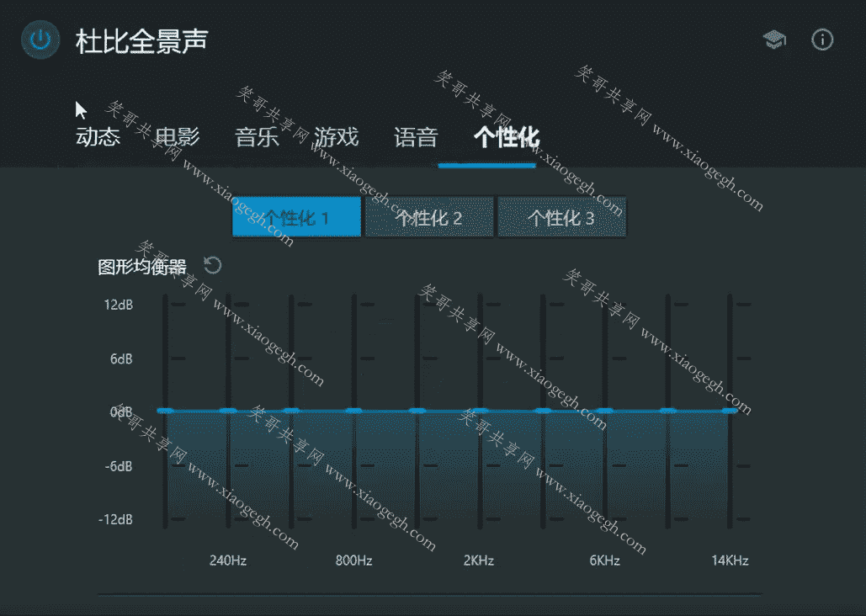Image resolution: width=866 pixels, height=616 pixels.
Task: Switch to the 游戏 tab
Action: 336,136
